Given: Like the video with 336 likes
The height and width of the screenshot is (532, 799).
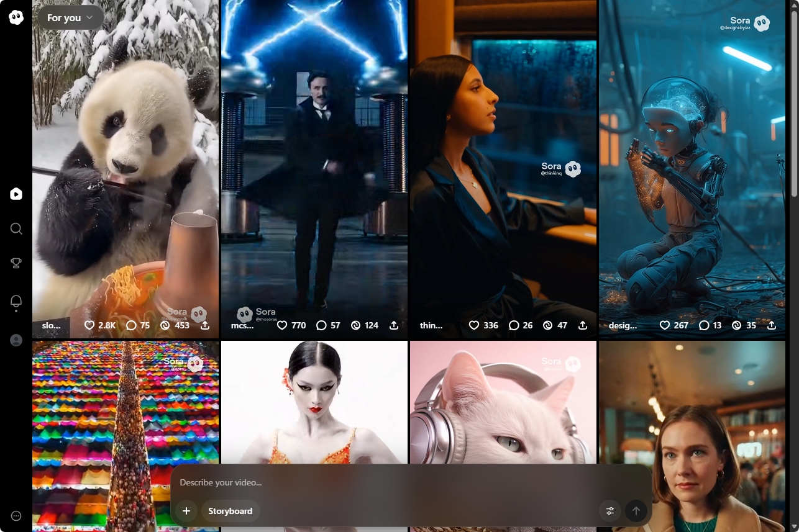Looking at the screenshot, I should (483, 325).
